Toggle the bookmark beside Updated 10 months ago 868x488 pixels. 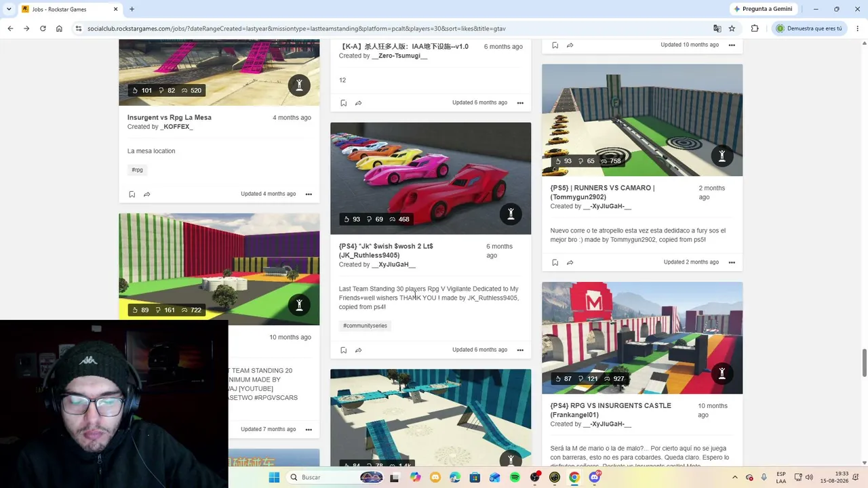point(555,45)
